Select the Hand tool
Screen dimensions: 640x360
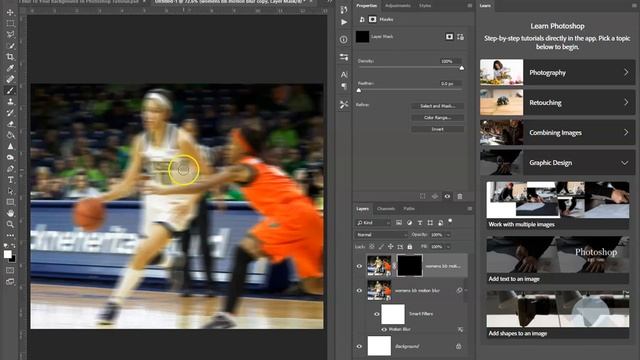point(10,213)
